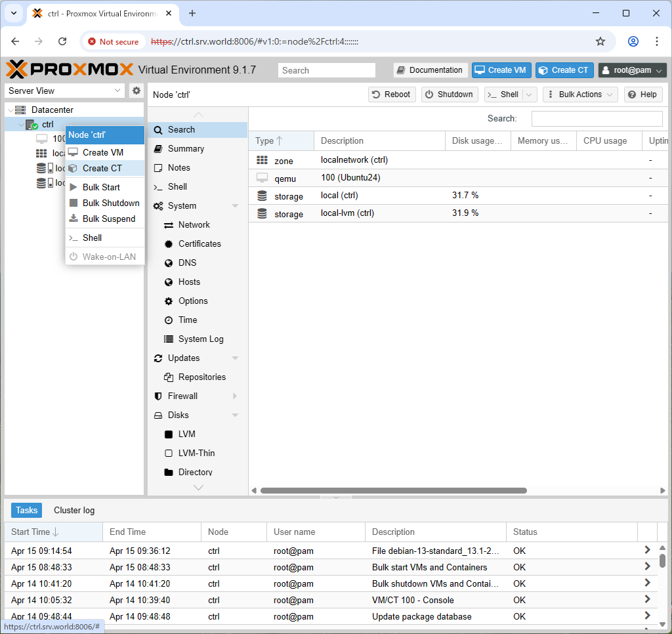Open the root@pam user menu
The image size is (672, 634).
click(x=632, y=70)
